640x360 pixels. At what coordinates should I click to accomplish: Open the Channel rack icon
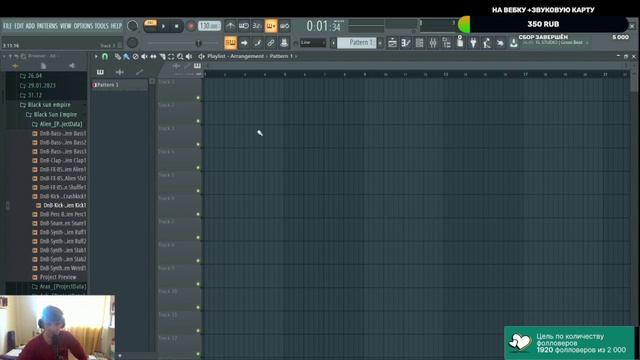pos(419,42)
